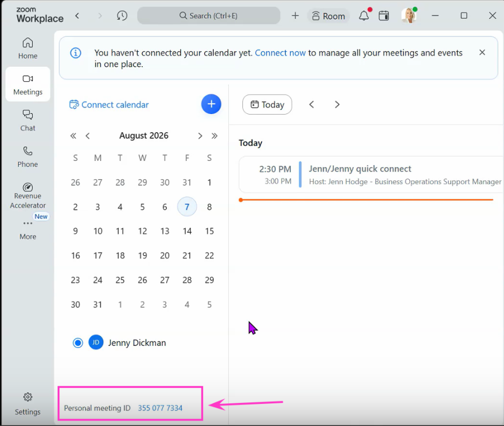
Task: Jump to previous year in mini calendar
Action: tap(73, 136)
